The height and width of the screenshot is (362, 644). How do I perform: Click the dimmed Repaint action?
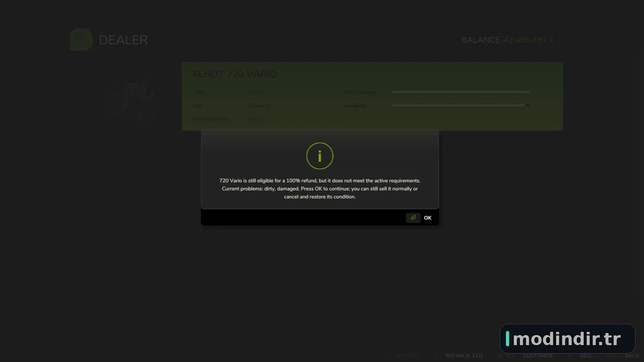[408, 356]
